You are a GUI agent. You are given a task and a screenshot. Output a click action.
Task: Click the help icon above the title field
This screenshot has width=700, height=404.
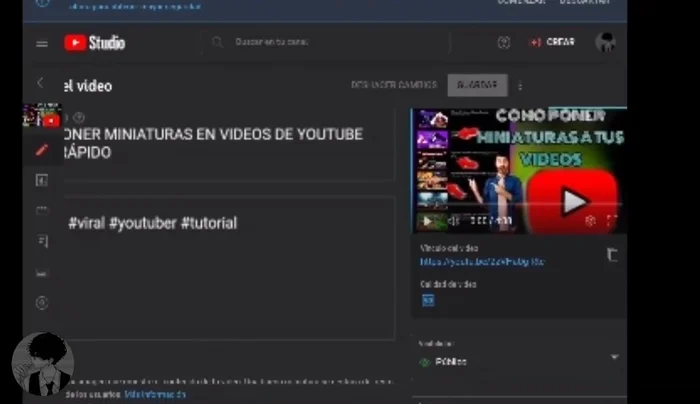coord(79,118)
